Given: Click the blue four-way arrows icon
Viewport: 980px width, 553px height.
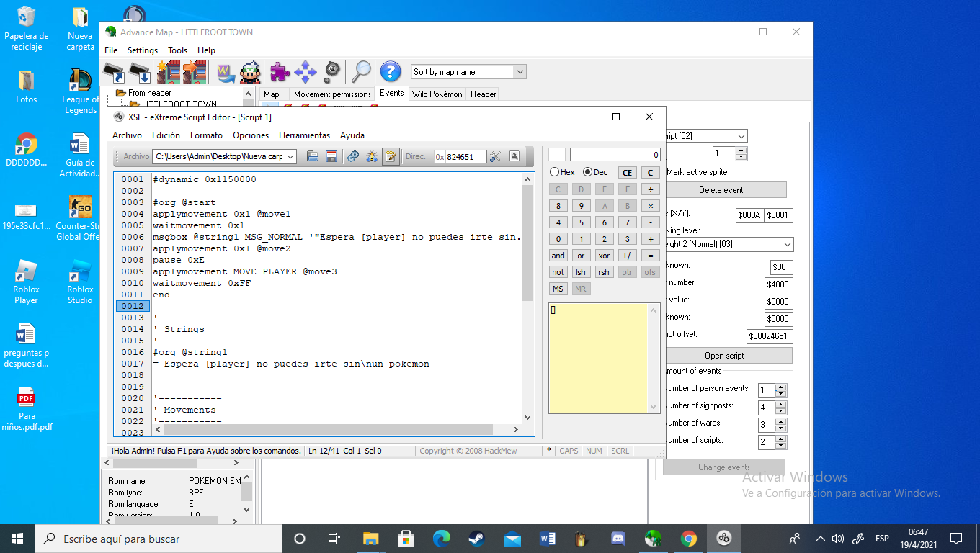Looking at the screenshot, I should tap(306, 71).
